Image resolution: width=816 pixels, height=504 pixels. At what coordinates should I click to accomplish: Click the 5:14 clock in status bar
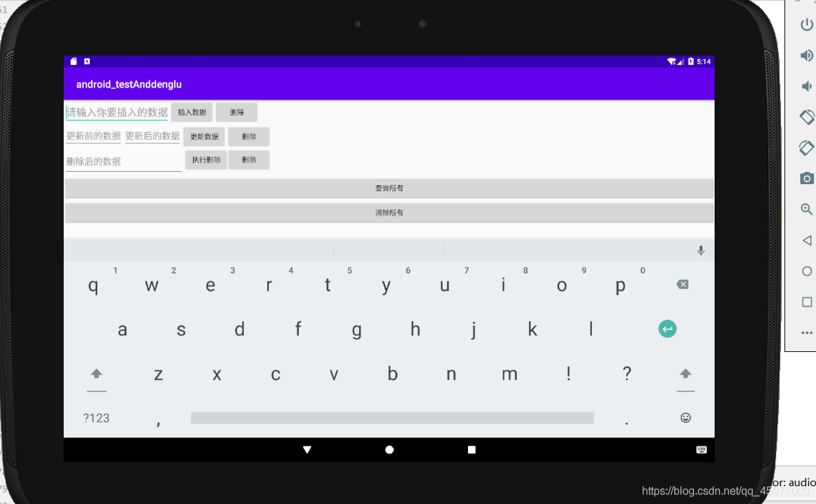[x=704, y=62]
